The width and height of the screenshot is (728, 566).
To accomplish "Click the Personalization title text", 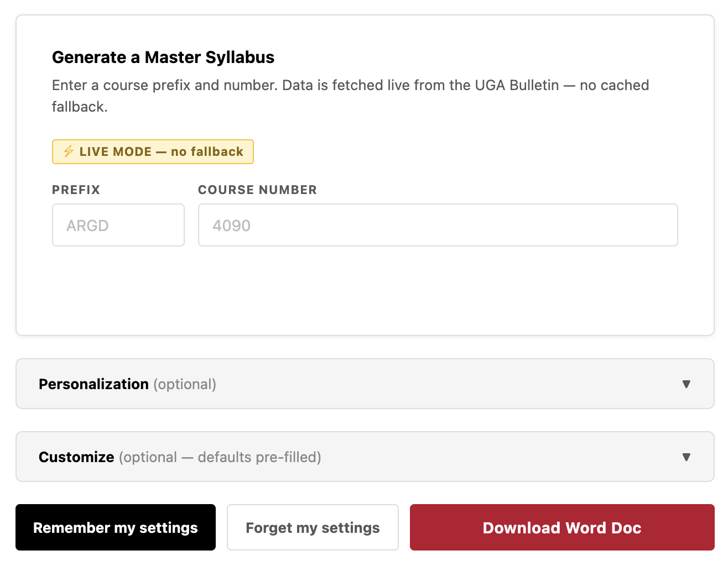I will [93, 384].
